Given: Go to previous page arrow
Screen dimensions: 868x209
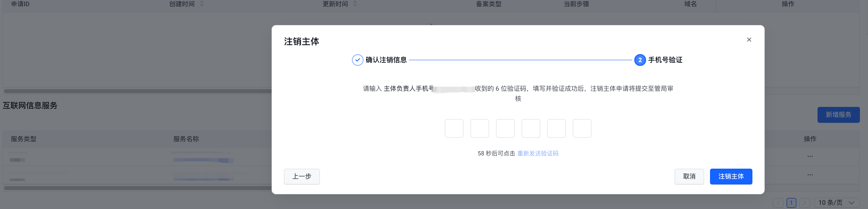Looking at the screenshot, I should pos(778,203).
